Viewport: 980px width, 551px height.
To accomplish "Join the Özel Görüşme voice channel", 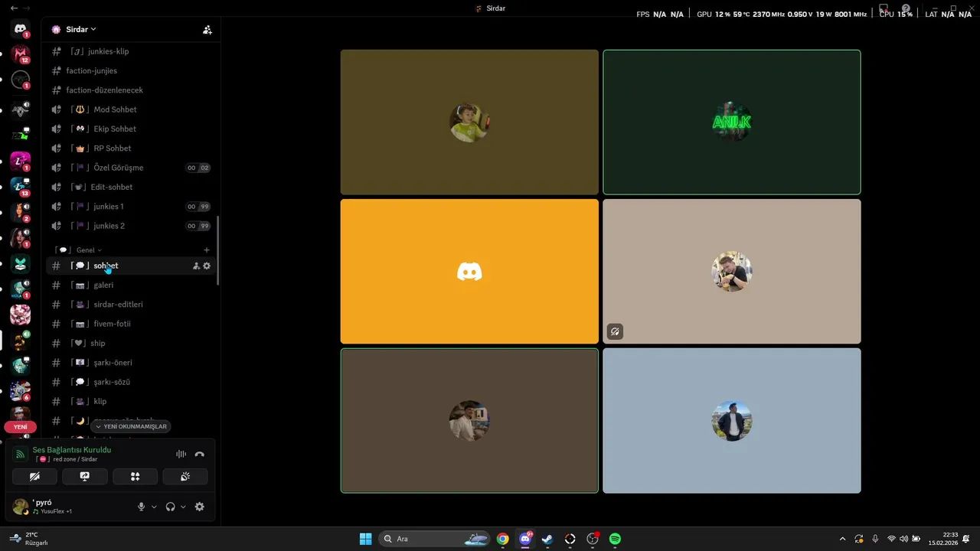I will (130, 168).
